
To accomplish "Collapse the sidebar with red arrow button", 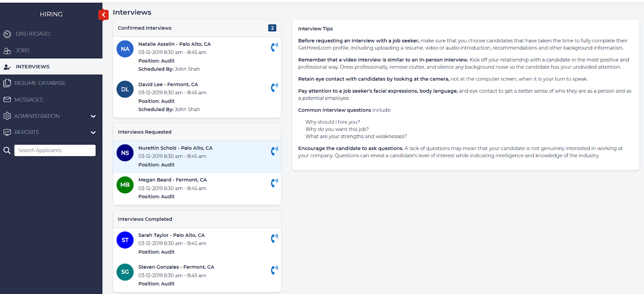I will coord(103,15).
